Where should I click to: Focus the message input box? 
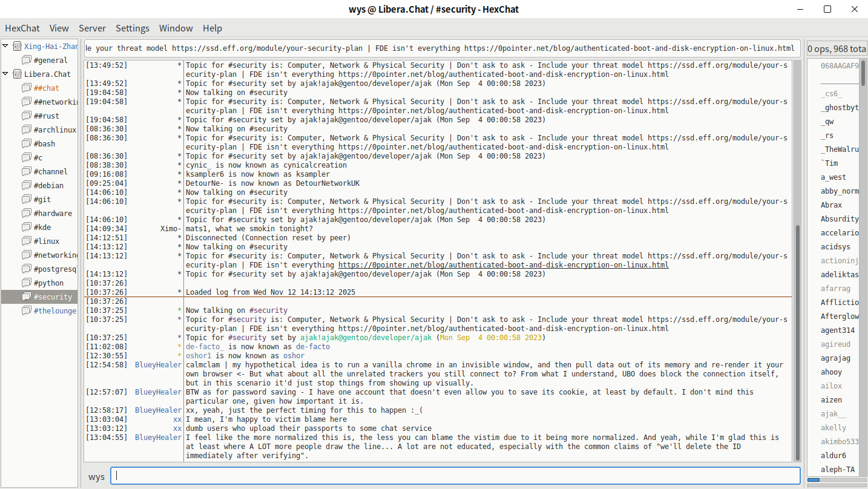pos(457,476)
